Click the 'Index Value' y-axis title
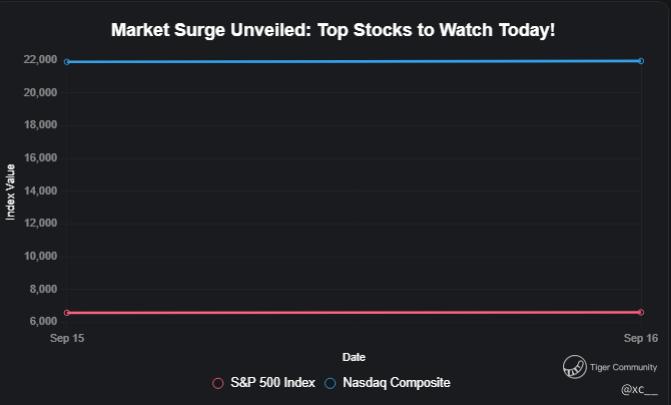Screen dimensions: 671x405 pos(11,191)
